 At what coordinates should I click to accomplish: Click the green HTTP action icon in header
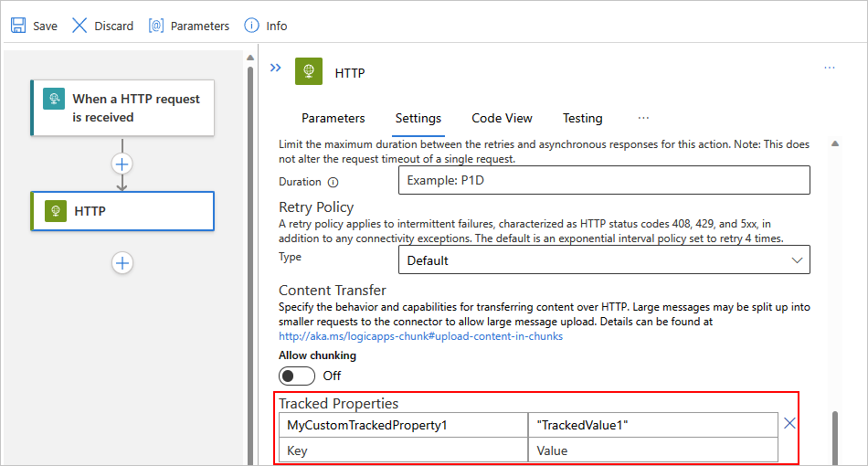pyautogui.click(x=309, y=72)
